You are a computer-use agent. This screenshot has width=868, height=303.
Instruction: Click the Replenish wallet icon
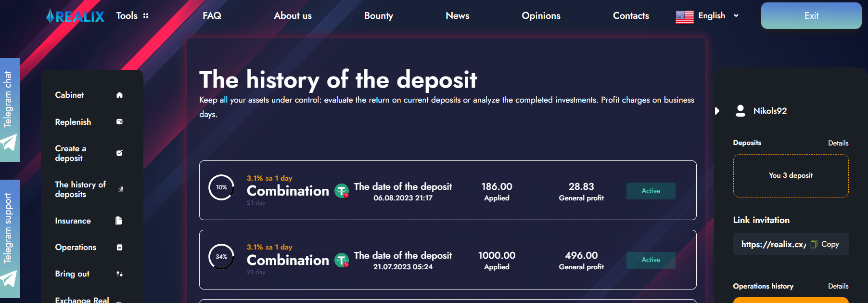120,122
